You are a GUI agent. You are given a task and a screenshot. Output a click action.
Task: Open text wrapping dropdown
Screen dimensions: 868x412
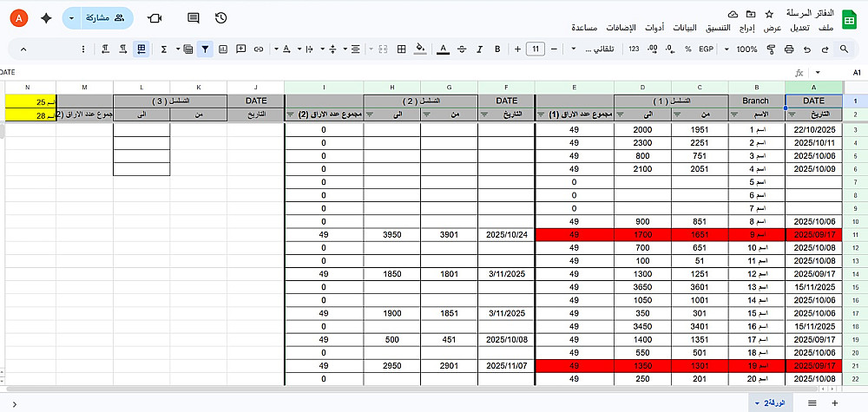[x=306, y=49]
